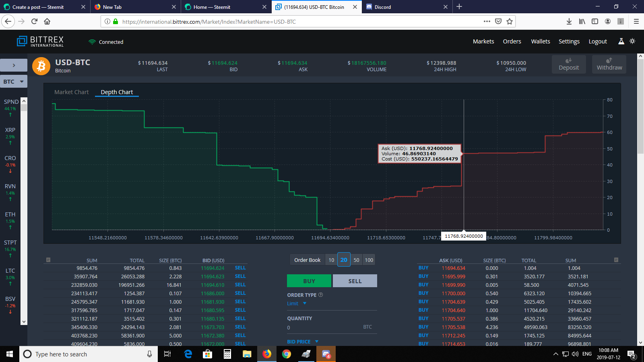Viewport: 644px width, 362px height.
Task: Open the Firefox downloads panel
Action: (x=569, y=21)
